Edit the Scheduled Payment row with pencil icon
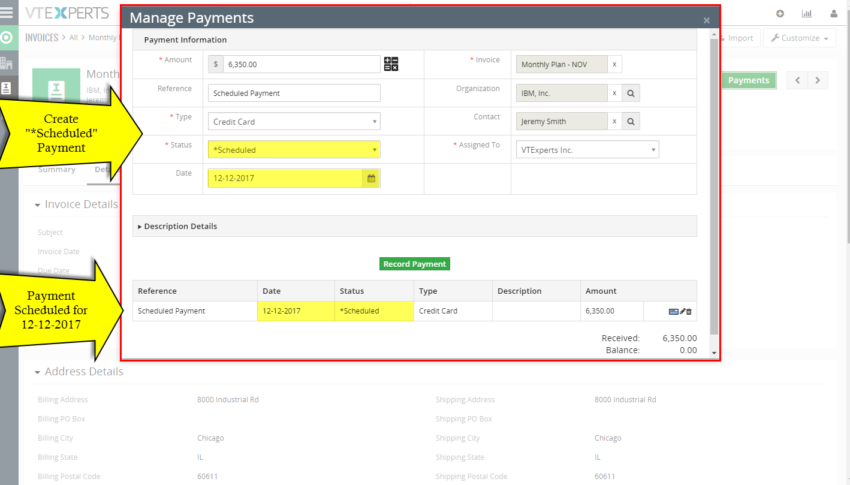Image resolution: width=850 pixels, height=485 pixels. click(x=682, y=311)
